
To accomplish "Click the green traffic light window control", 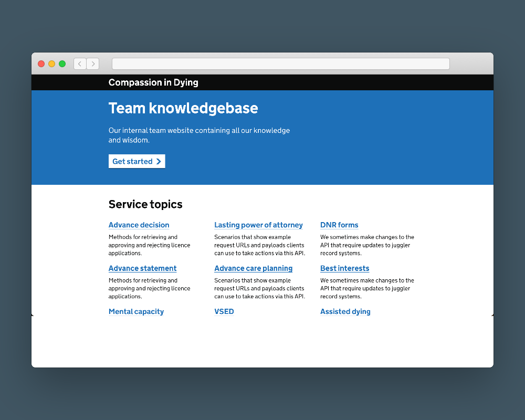I will pos(62,64).
